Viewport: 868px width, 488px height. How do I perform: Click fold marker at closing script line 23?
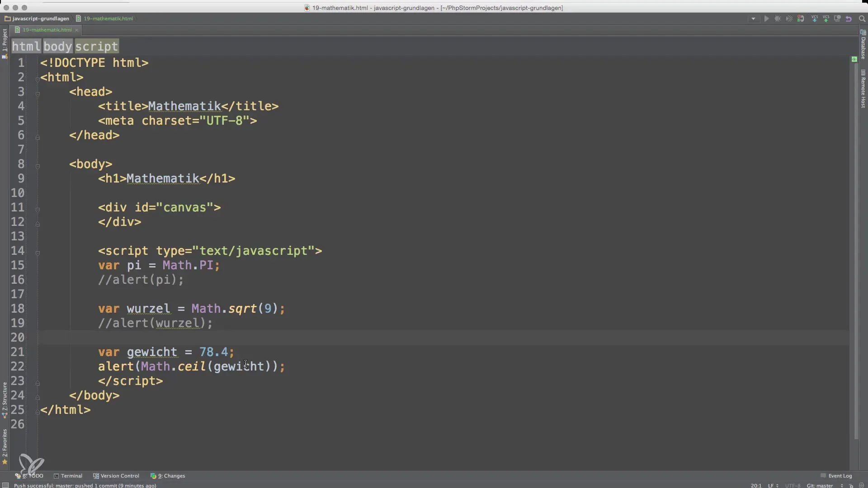[38, 383]
